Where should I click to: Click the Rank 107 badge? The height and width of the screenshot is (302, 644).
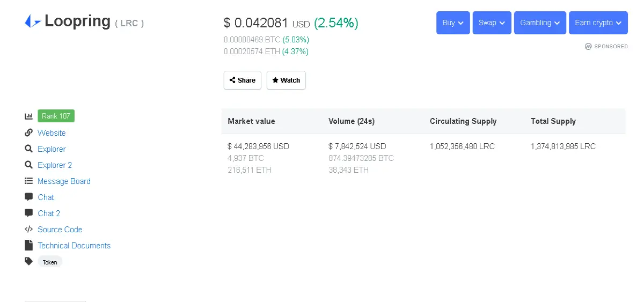coord(56,116)
